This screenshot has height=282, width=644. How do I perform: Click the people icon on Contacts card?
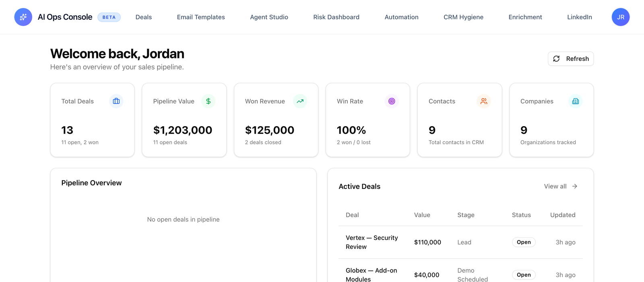[x=484, y=101]
